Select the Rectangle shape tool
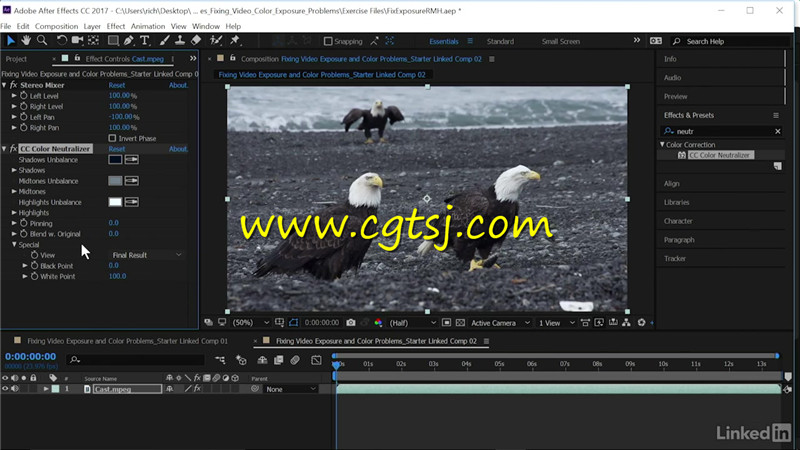Screen dimensions: 800x450 (113, 40)
